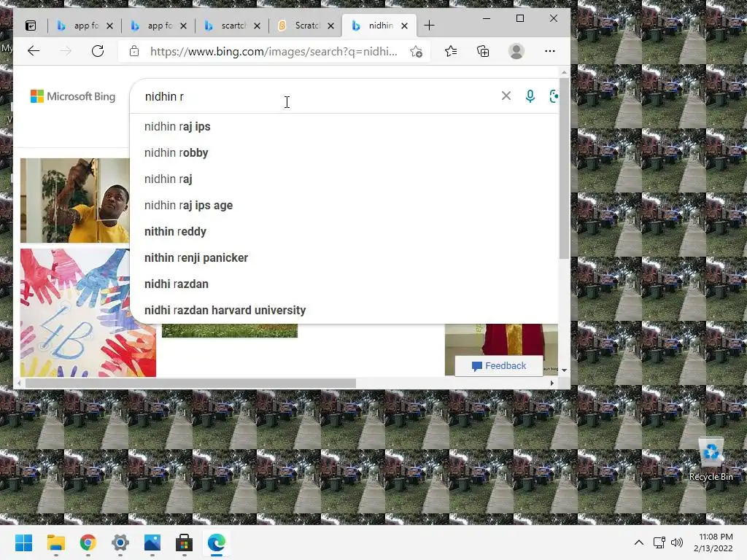The height and width of the screenshot is (560, 747).
Task: Click the horizontal scrollbar thumb
Action: [190, 383]
